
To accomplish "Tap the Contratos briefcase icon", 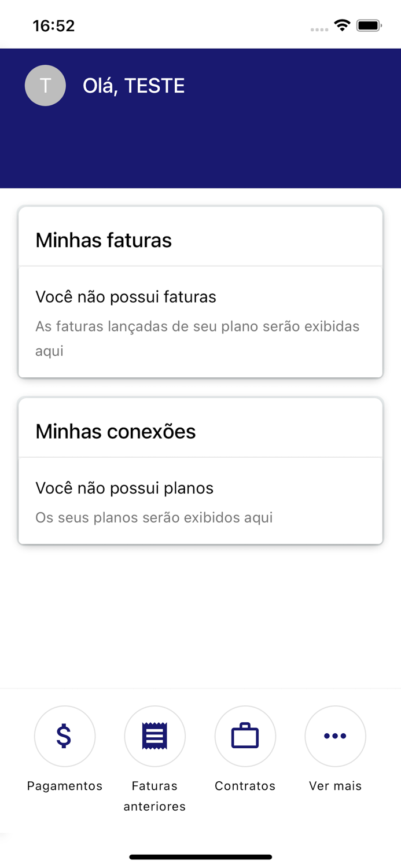I will pyautogui.click(x=245, y=736).
